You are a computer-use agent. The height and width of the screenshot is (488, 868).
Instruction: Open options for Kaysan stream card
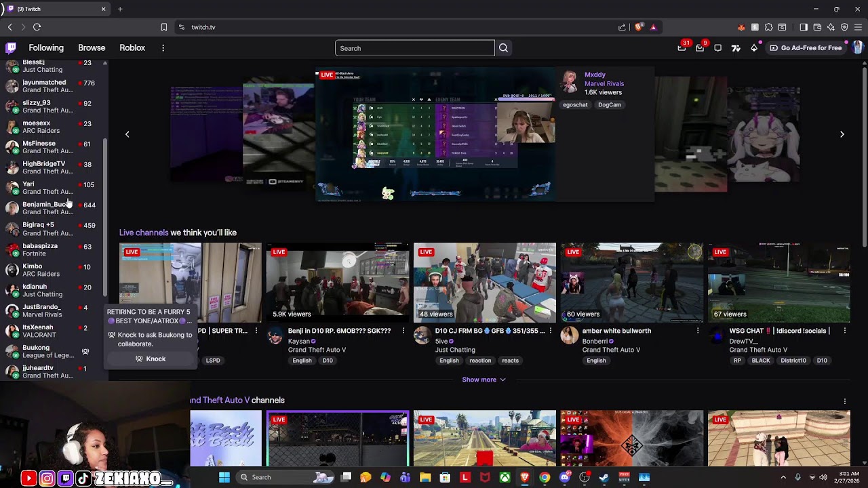point(403,331)
